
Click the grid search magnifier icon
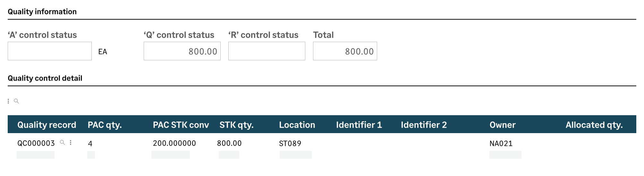[x=16, y=101]
